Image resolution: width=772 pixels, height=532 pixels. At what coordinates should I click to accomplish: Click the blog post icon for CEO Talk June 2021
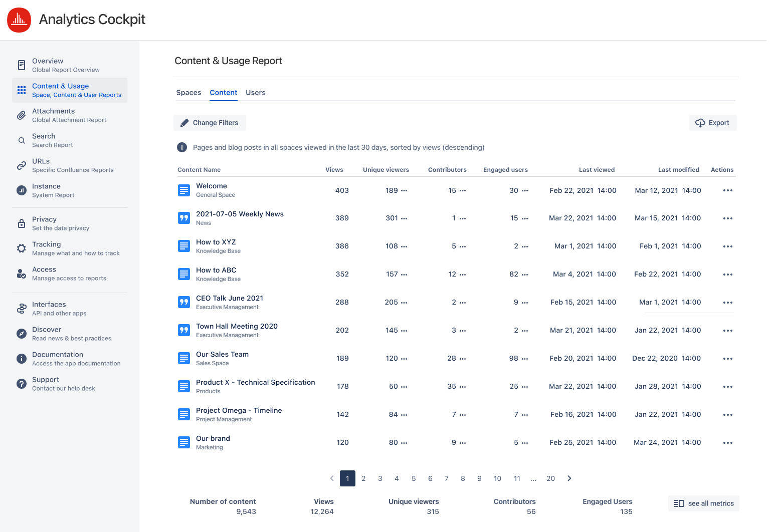click(x=183, y=302)
